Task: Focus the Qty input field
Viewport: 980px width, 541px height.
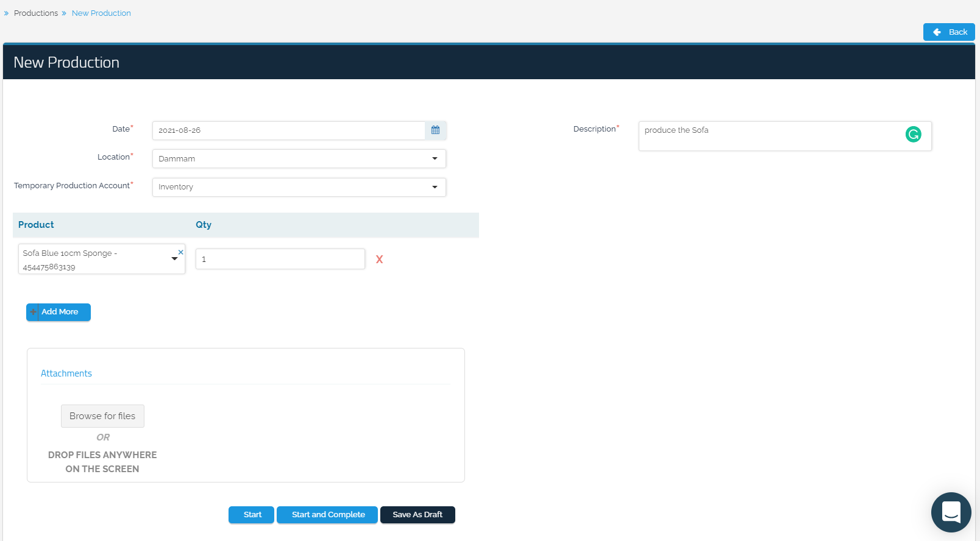Action: (x=280, y=259)
